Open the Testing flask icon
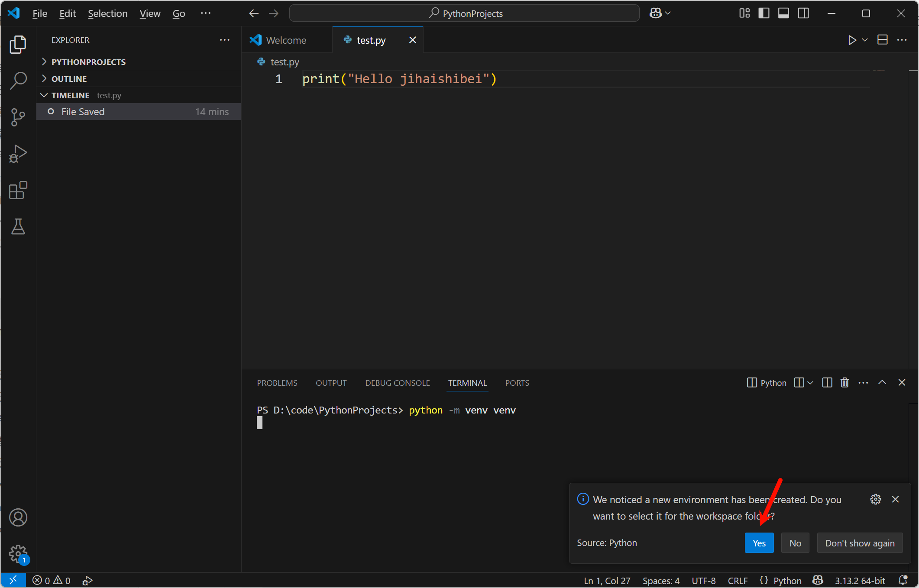This screenshot has width=919, height=588. pyautogui.click(x=18, y=226)
